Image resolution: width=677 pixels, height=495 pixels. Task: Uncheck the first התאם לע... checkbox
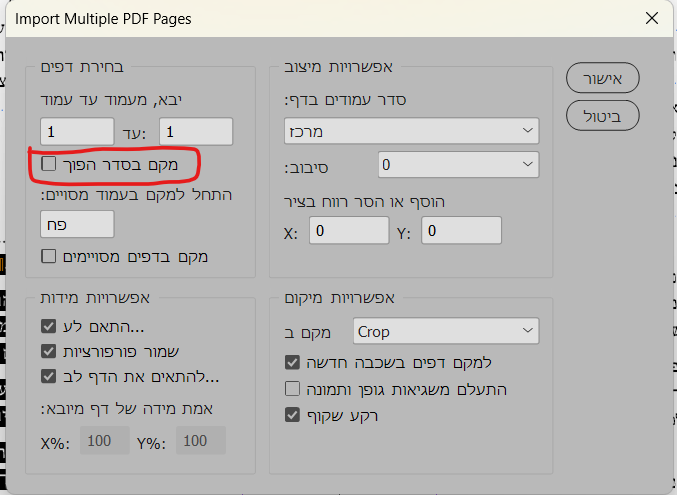click(49, 326)
